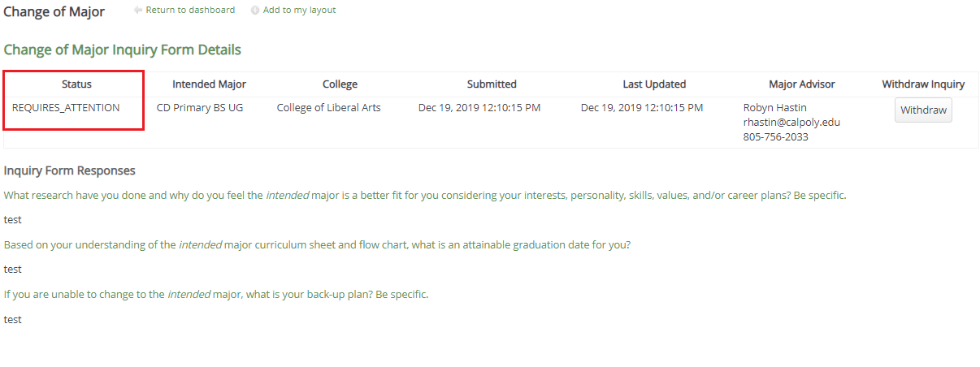Click the Status column header

point(76,84)
